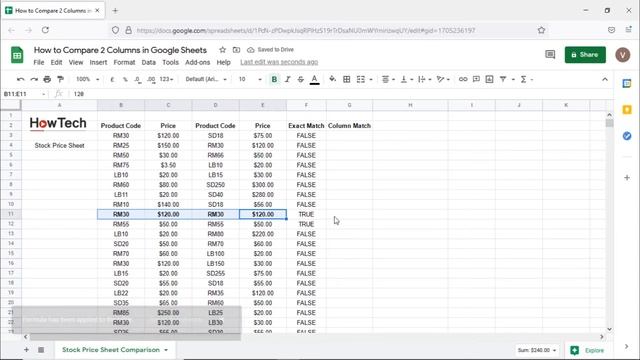Click the Name box showing B11:E11
Screen dimensions: 640x360
pyautogui.click(x=24, y=94)
